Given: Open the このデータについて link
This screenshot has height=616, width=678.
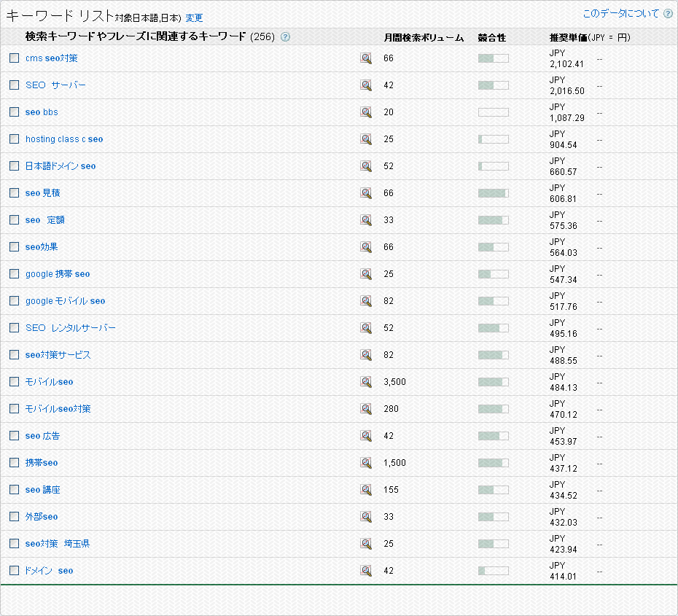Looking at the screenshot, I should pos(620,14).
